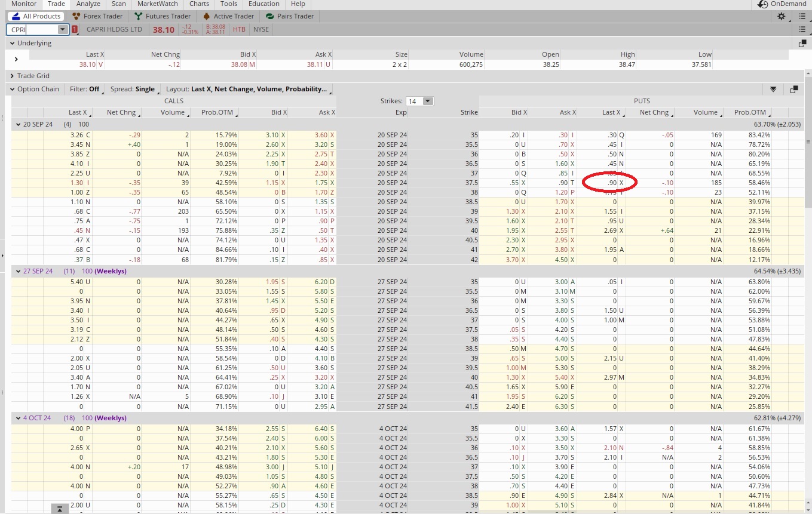Click CAPRI HLDGS LTD company name
This screenshot has width=812, height=514.
pyautogui.click(x=114, y=29)
